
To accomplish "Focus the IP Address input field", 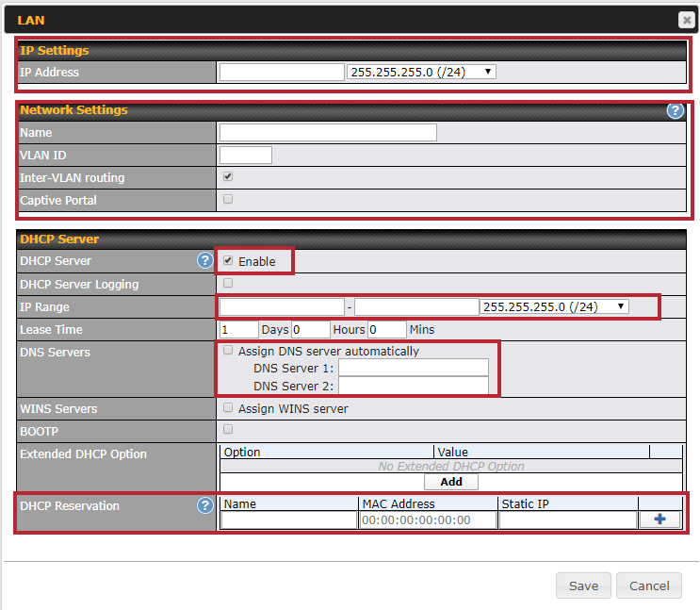I will [x=282, y=72].
